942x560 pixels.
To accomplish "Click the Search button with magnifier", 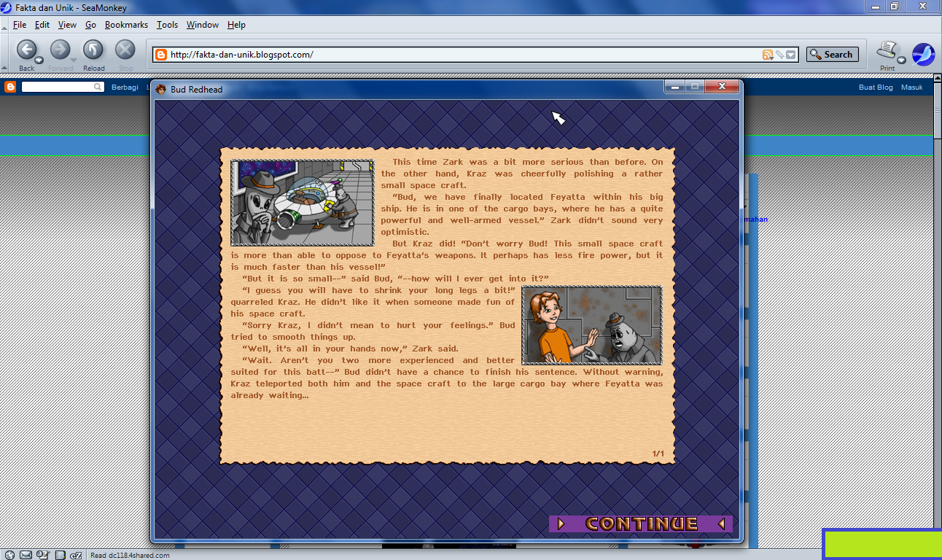I will point(832,55).
